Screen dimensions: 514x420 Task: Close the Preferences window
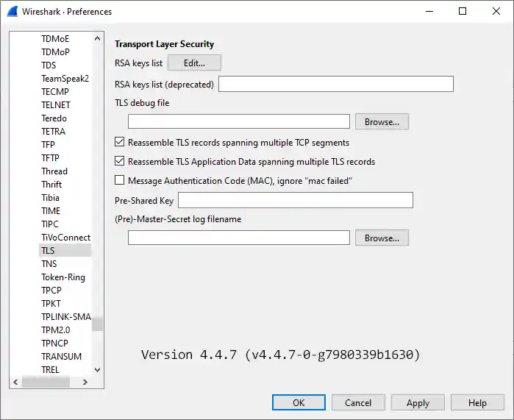[x=496, y=11]
